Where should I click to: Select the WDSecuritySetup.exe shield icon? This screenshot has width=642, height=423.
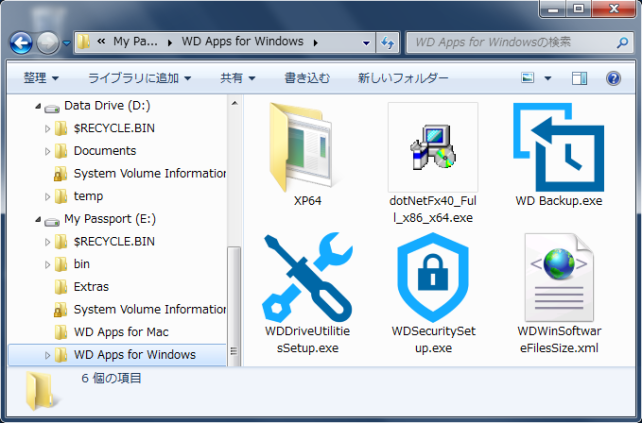(433, 277)
